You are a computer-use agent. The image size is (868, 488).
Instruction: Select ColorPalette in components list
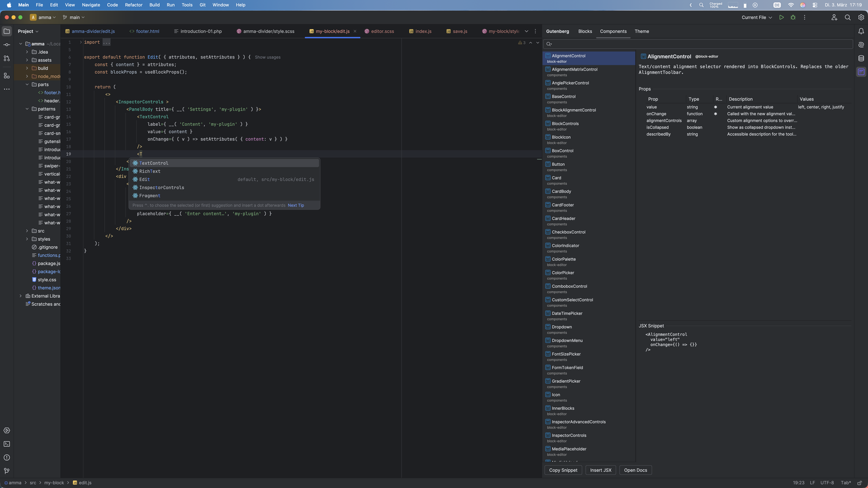pyautogui.click(x=589, y=261)
